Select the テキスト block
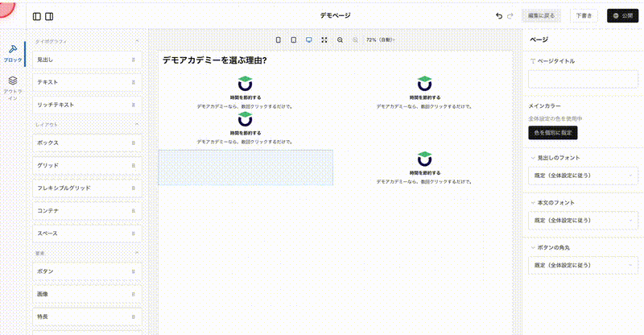The image size is (644, 335). click(x=87, y=82)
